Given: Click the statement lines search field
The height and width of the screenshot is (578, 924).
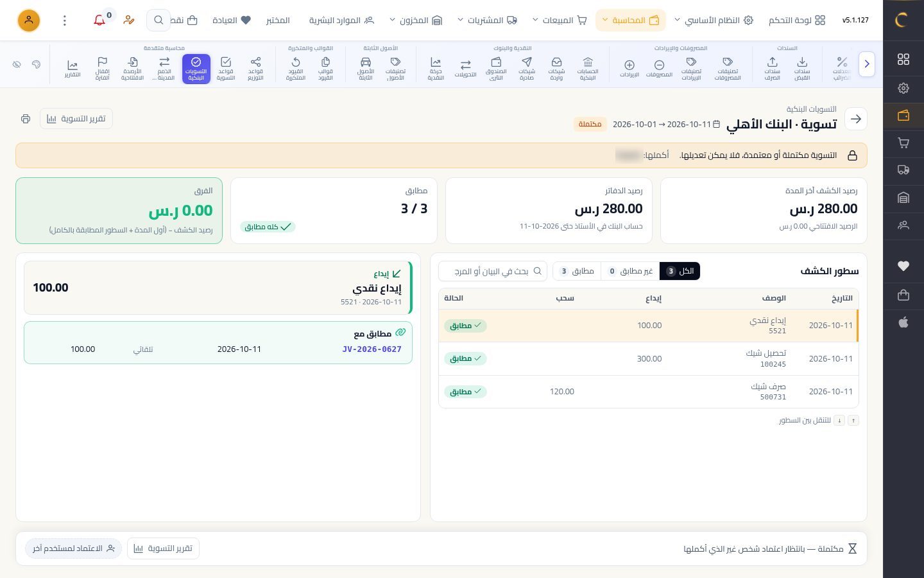Looking at the screenshot, I should [493, 271].
